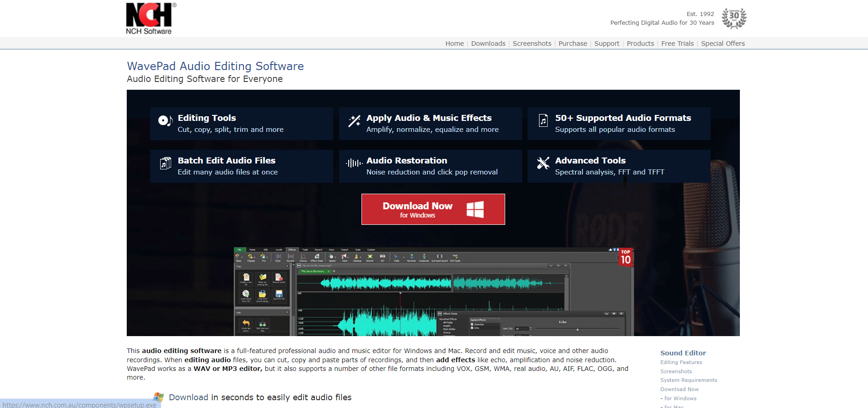Click 'Cut, copy, split, trim and more' text
This screenshot has height=408, width=868.
click(231, 130)
